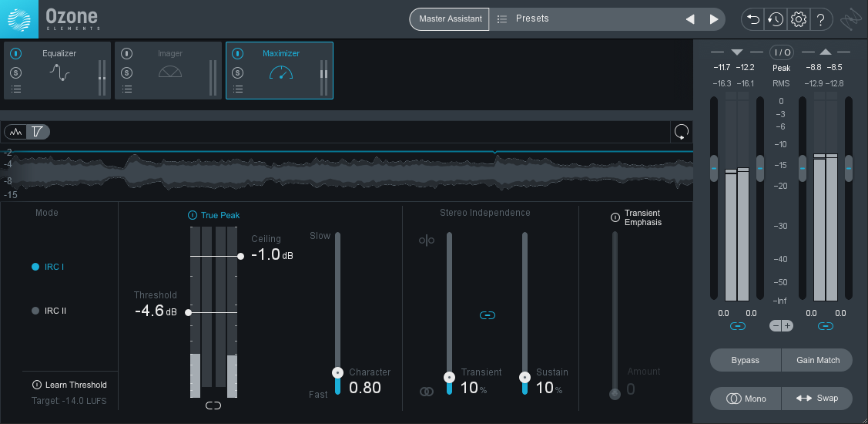The image size is (868, 424).
Task: Click the left input gain fader
Action: (x=713, y=169)
